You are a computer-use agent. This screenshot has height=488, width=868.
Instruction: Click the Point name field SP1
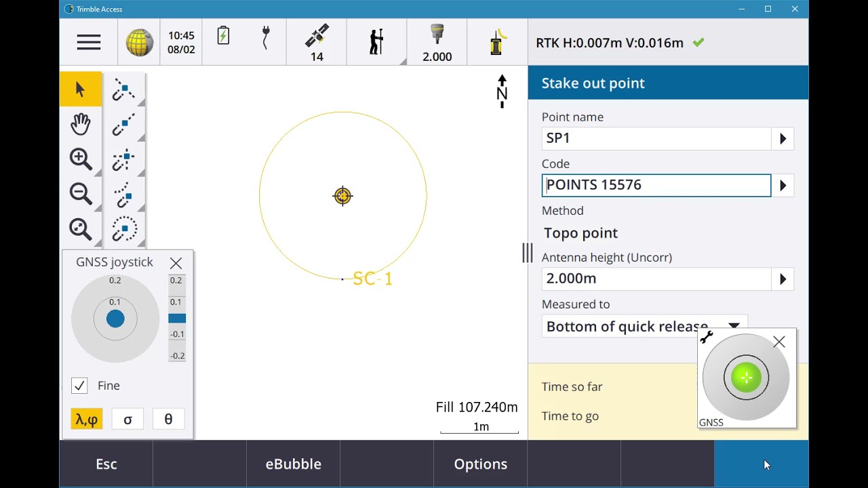pos(656,139)
